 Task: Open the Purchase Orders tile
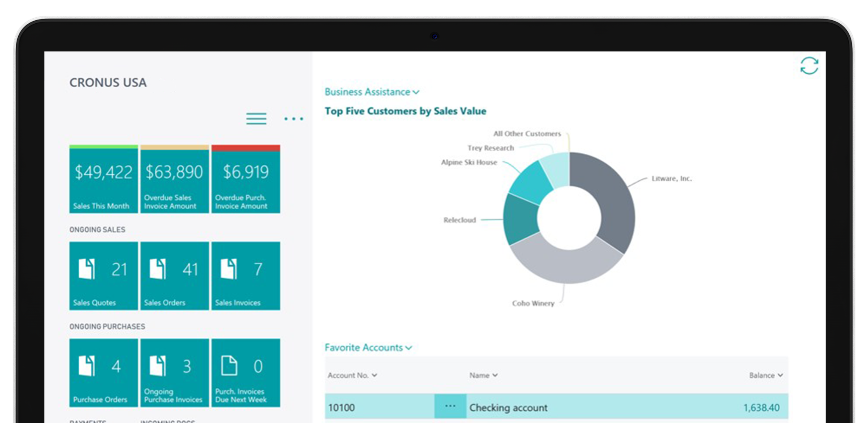[104, 373]
